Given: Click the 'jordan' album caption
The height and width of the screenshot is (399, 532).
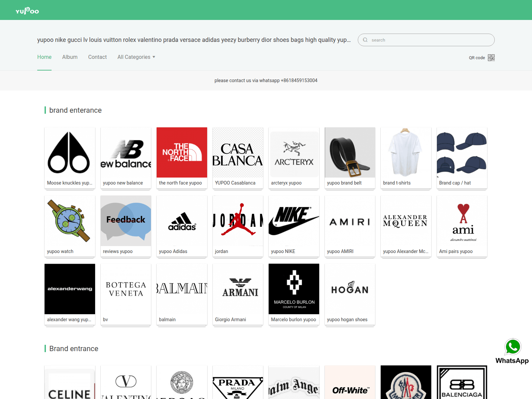Looking at the screenshot, I should [x=221, y=251].
